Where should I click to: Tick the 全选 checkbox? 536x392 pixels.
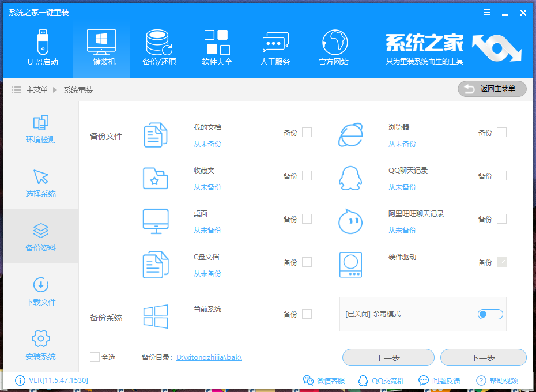pyautogui.click(x=95, y=357)
